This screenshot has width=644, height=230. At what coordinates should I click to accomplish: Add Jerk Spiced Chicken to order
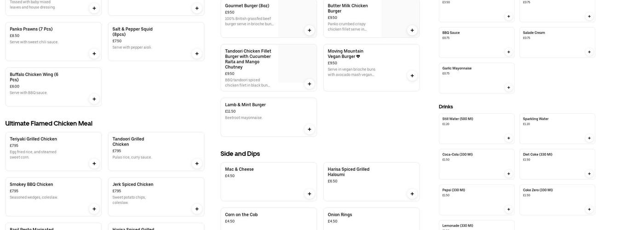point(197,209)
